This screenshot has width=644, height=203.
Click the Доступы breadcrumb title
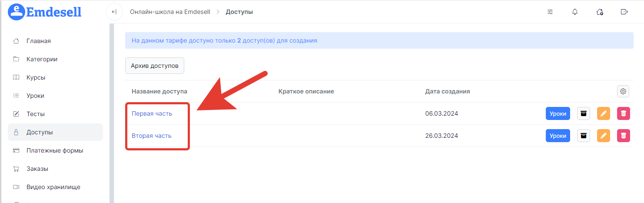coord(239,12)
